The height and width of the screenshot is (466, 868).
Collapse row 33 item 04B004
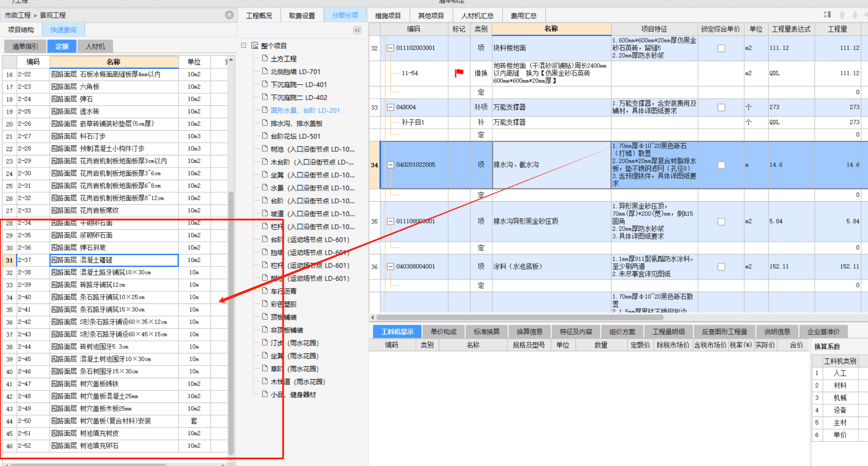coord(390,107)
